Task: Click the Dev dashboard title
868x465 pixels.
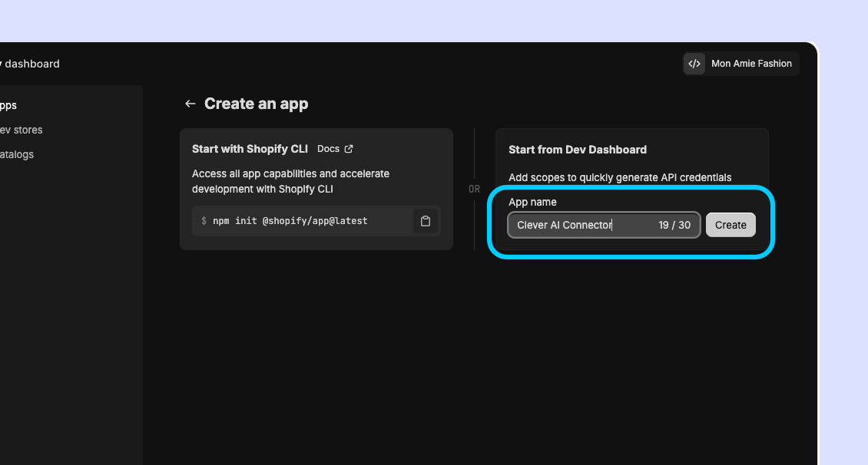Action: [30, 64]
